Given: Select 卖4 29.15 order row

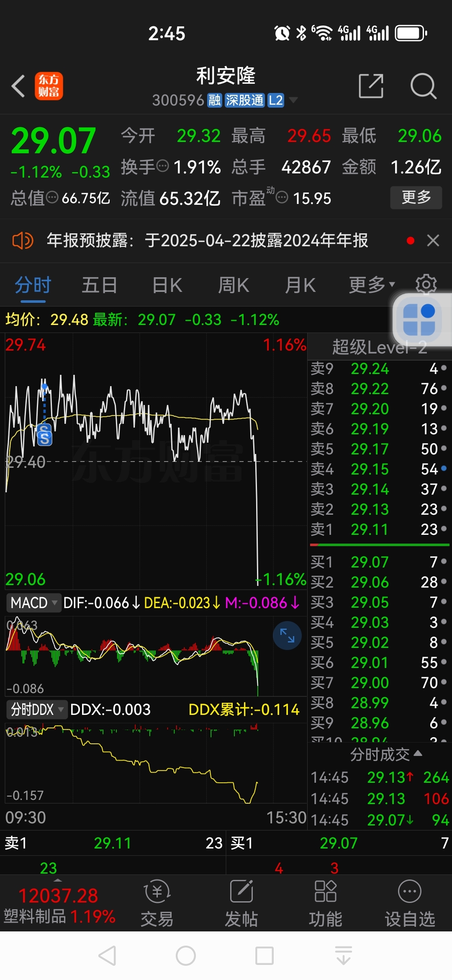Looking at the screenshot, I should tap(379, 469).
